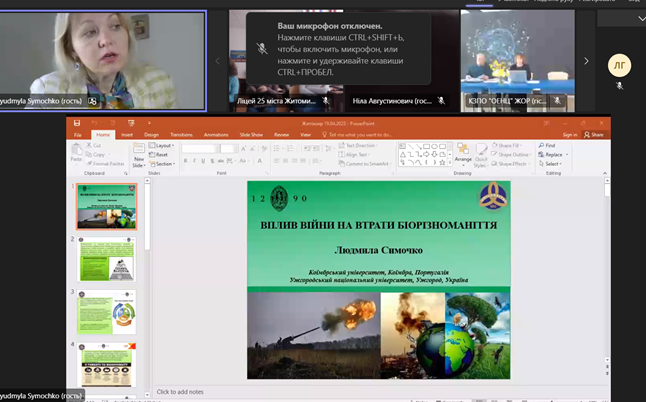Justify text in Paragraph group
646x402 pixels.
tap(303, 161)
